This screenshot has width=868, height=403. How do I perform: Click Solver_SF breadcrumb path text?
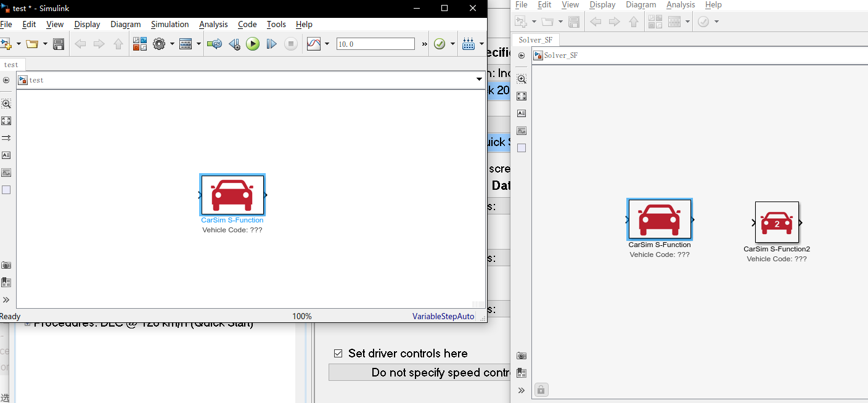point(560,55)
